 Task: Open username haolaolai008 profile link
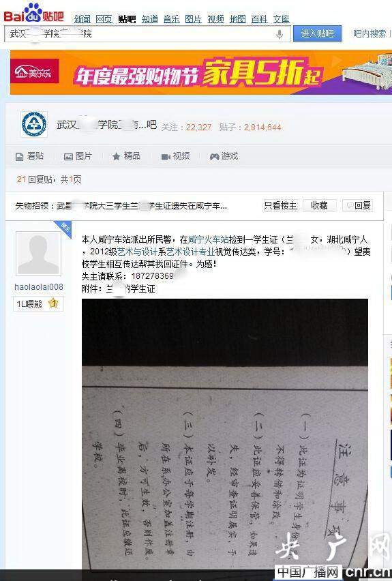pyautogui.click(x=39, y=287)
